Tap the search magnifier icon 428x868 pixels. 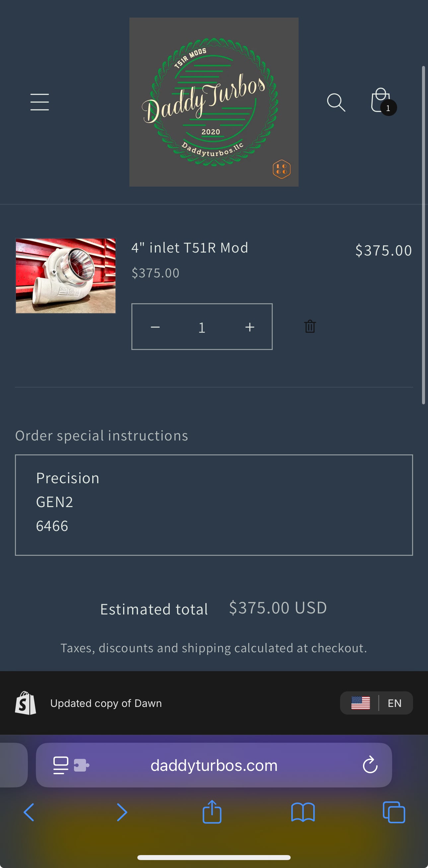336,102
